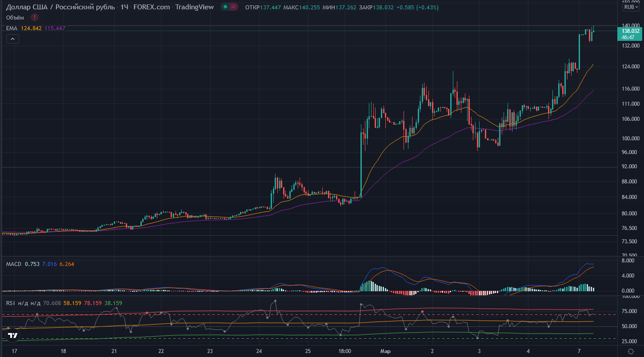This screenshot has width=644, height=357.
Task: Click the 100.000 price axis label
Action: (x=631, y=139)
